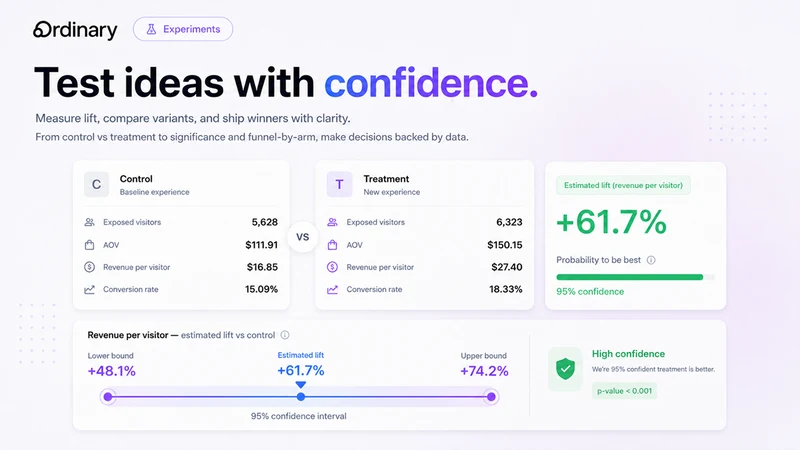This screenshot has height=450, width=800.
Task: Click Control conversion rate 15.09%
Action: click(261, 289)
